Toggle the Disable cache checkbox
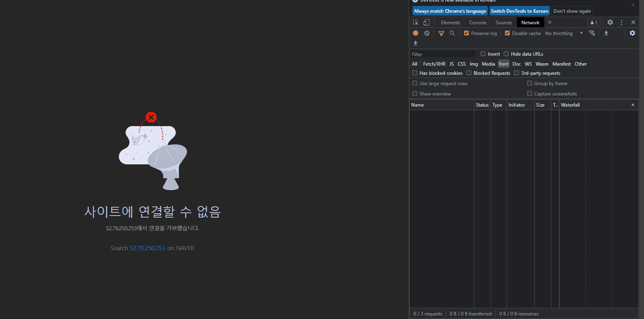 pos(507,33)
